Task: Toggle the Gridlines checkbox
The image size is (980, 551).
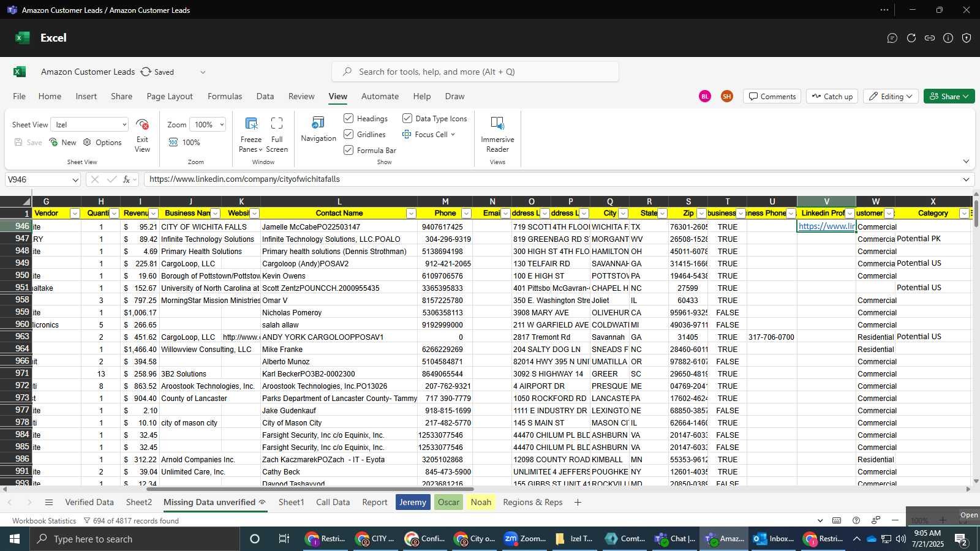Action: tap(349, 134)
